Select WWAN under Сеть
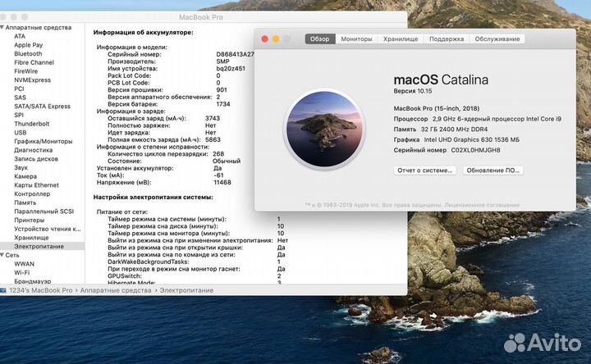 click(24, 264)
